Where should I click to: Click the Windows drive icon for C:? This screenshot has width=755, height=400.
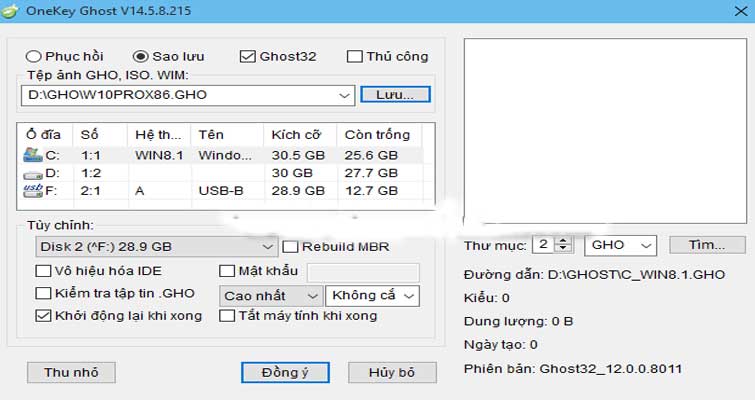point(33,155)
